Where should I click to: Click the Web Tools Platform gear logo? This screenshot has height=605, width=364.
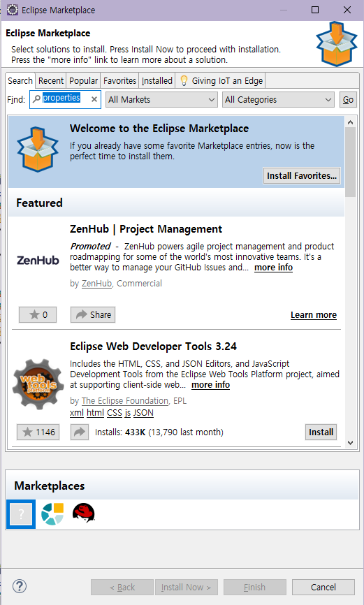pyautogui.click(x=38, y=384)
